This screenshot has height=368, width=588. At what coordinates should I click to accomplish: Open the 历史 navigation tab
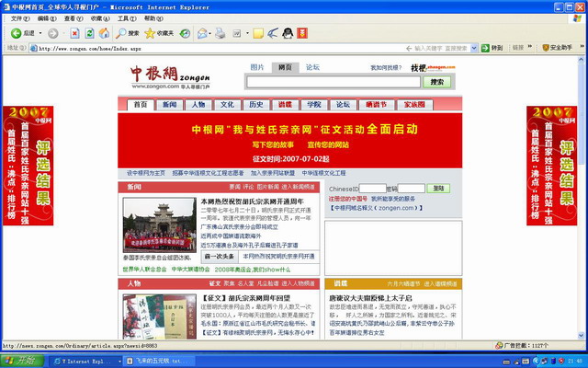click(256, 105)
